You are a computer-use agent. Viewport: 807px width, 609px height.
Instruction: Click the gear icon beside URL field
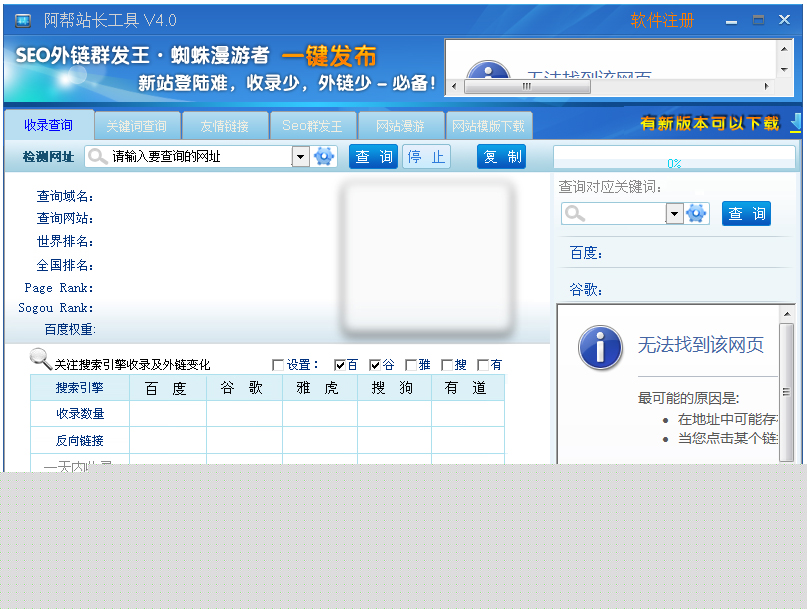(x=324, y=156)
